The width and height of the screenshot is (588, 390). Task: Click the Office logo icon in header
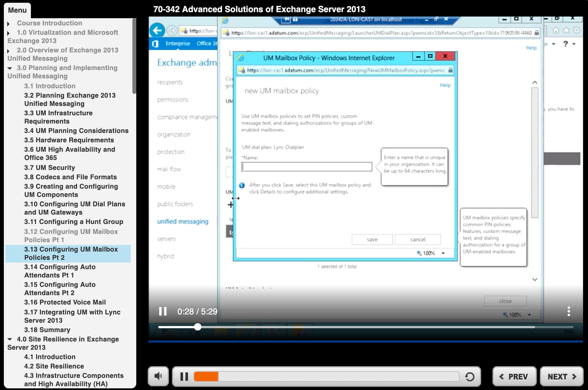tap(155, 44)
